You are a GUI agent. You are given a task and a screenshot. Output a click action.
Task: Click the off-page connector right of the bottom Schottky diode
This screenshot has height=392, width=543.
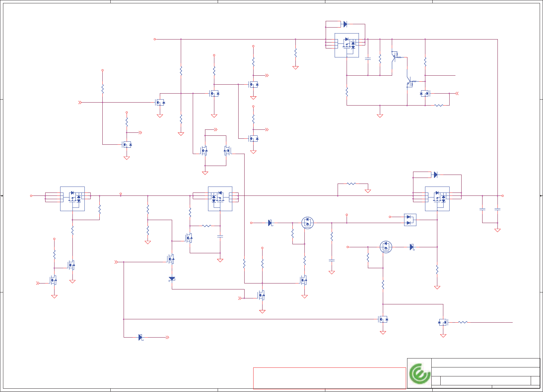pyautogui.click(x=167, y=337)
